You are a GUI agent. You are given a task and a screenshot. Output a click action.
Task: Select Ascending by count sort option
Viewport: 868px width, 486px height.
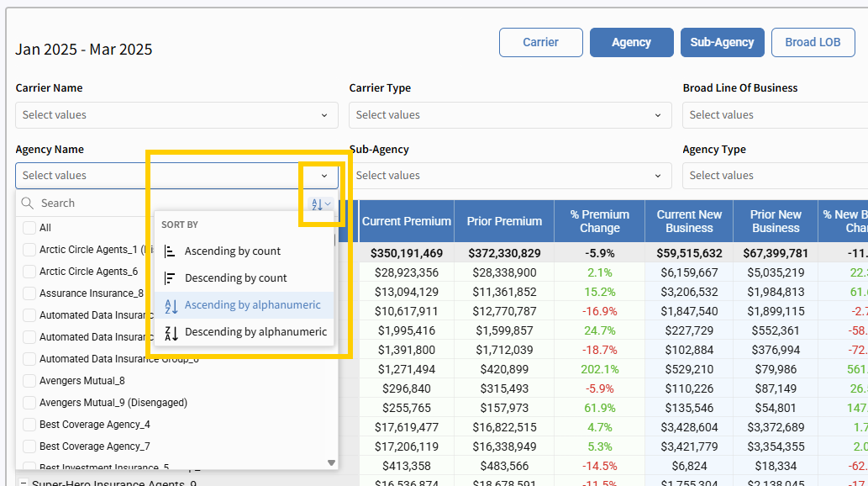[233, 251]
